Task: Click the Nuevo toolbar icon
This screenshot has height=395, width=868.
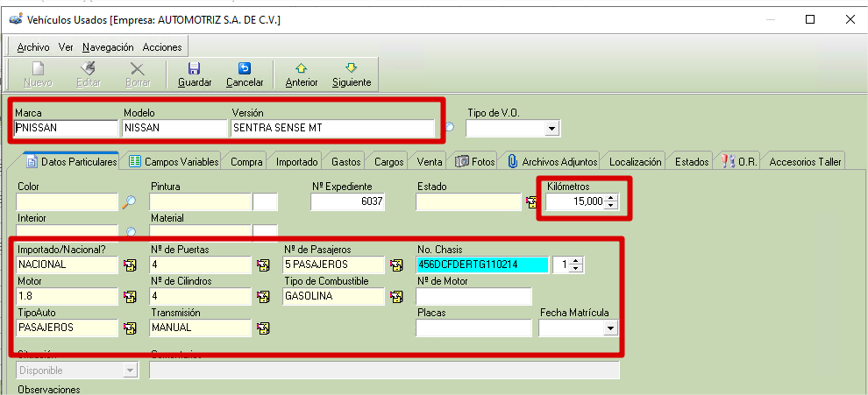Action: (x=39, y=68)
